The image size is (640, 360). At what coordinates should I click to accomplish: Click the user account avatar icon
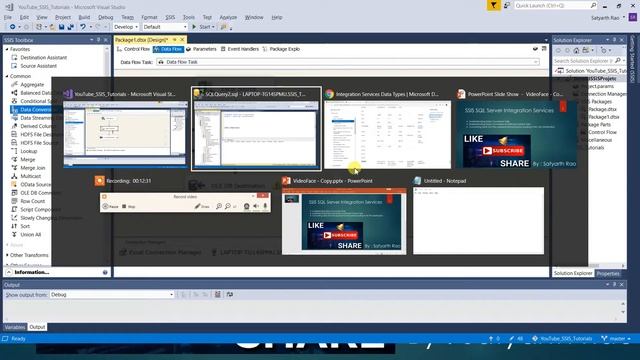point(633,17)
